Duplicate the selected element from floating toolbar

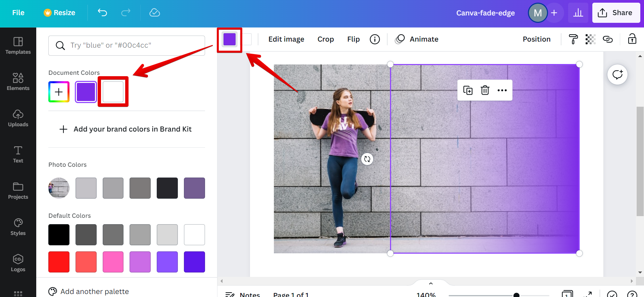pos(468,90)
